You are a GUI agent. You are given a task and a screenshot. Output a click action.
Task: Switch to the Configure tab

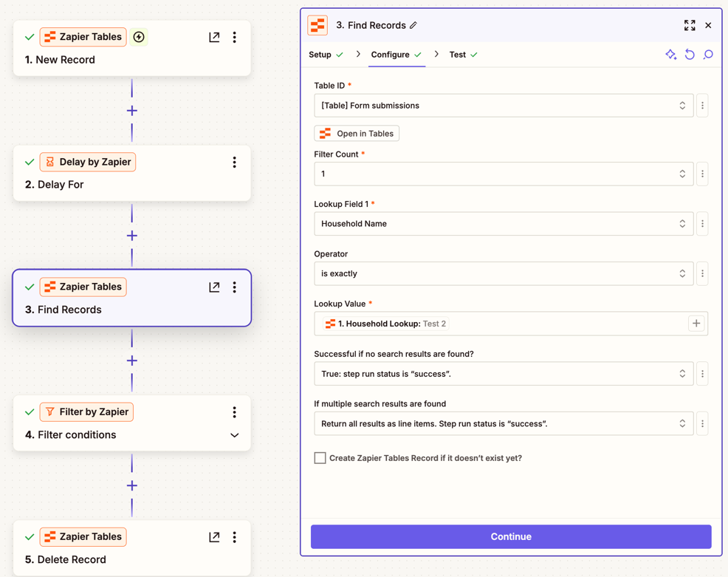coord(396,55)
